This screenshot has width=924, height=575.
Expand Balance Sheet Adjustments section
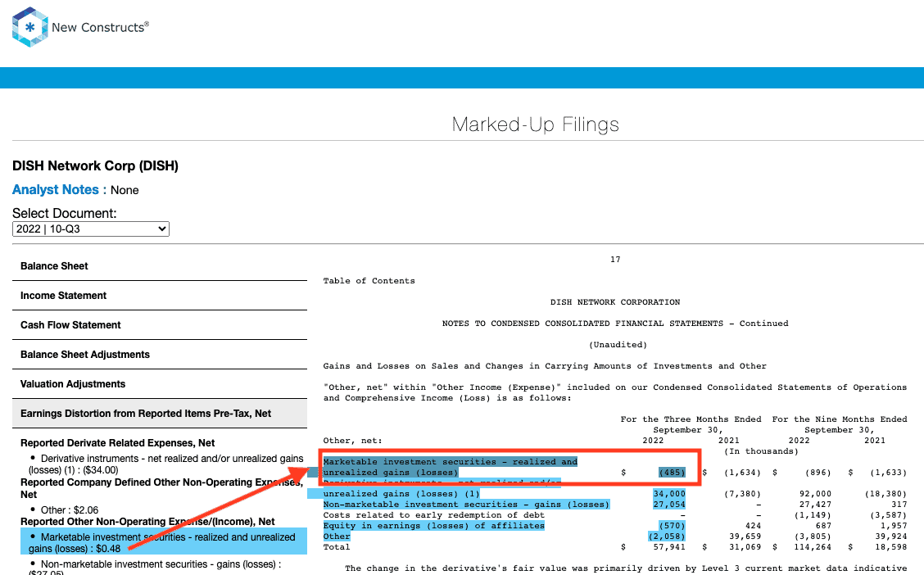[x=160, y=355]
